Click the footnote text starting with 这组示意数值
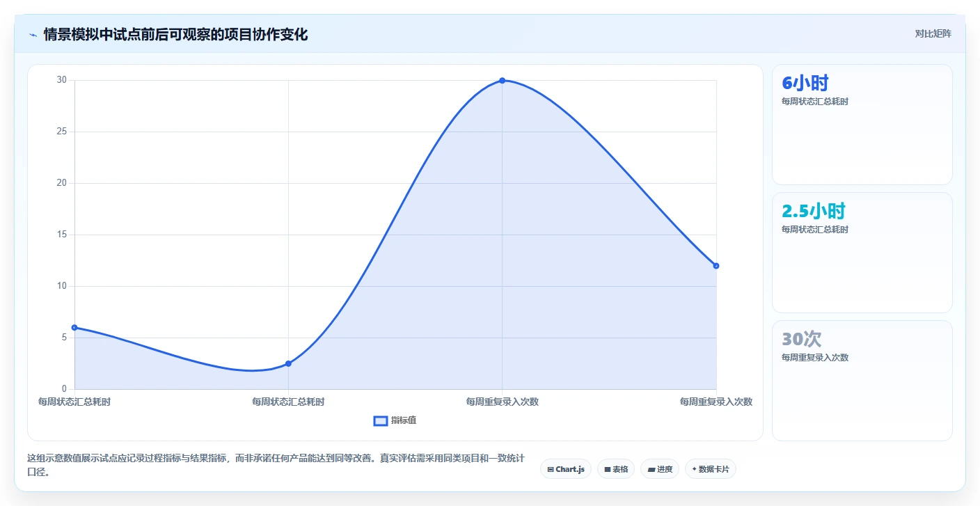This screenshot has height=506, width=980. click(275, 465)
